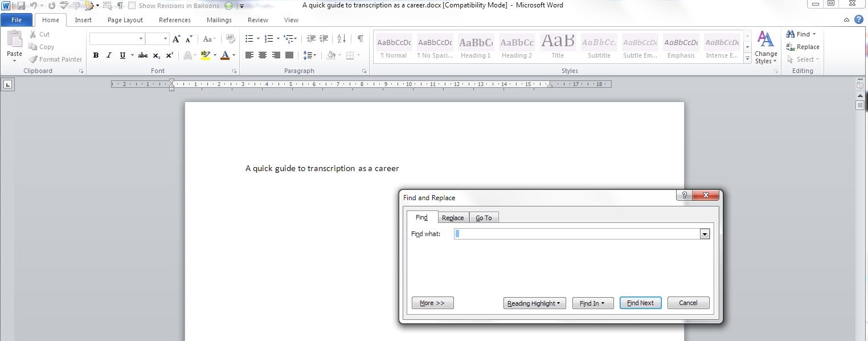
Task: Click the Grow Font icon
Action: tap(176, 39)
